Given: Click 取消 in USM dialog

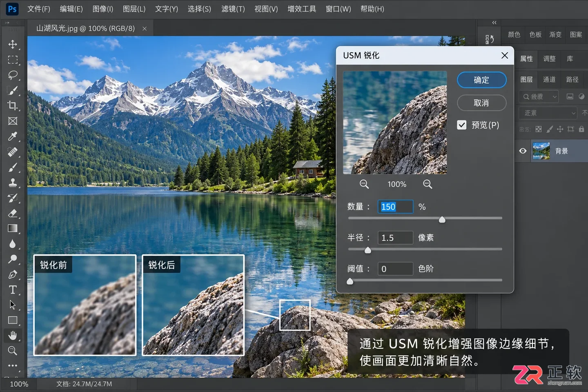Looking at the screenshot, I should (x=481, y=103).
